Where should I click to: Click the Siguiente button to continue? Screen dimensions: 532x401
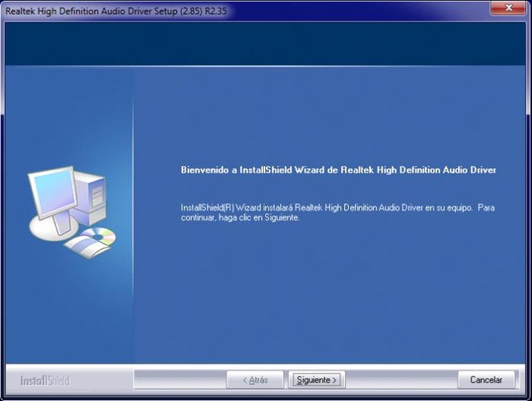(317, 380)
